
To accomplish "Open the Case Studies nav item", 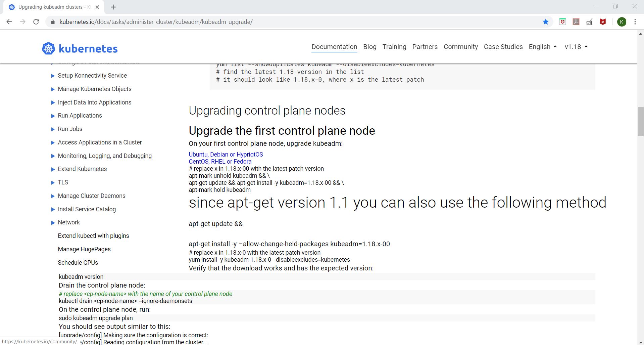I will pos(503,47).
